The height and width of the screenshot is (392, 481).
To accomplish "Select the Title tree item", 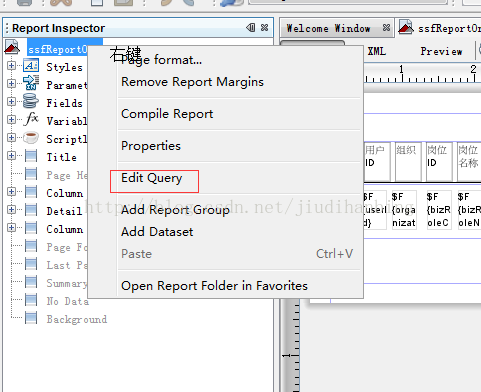I will click(62, 157).
